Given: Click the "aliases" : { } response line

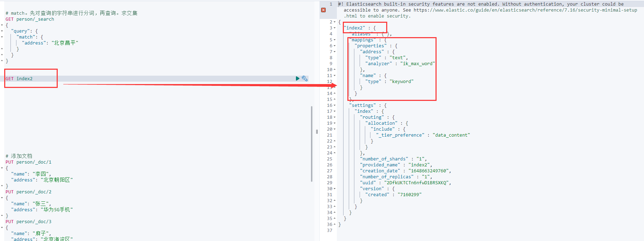Looking at the screenshot, I should tap(370, 34).
